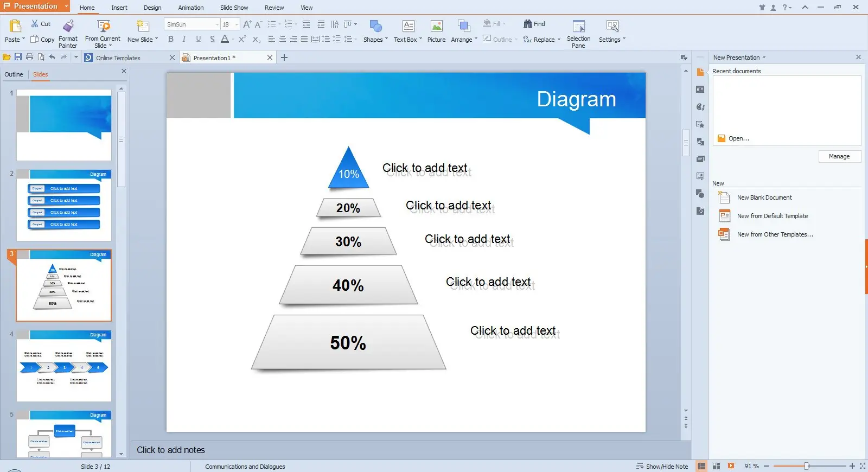868x472 pixels.
Task: Expand the Shapes dropdown
Action: coord(386,39)
